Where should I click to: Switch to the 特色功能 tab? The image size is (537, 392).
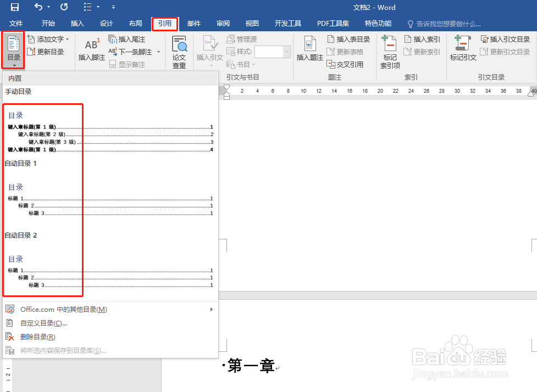tap(378, 24)
